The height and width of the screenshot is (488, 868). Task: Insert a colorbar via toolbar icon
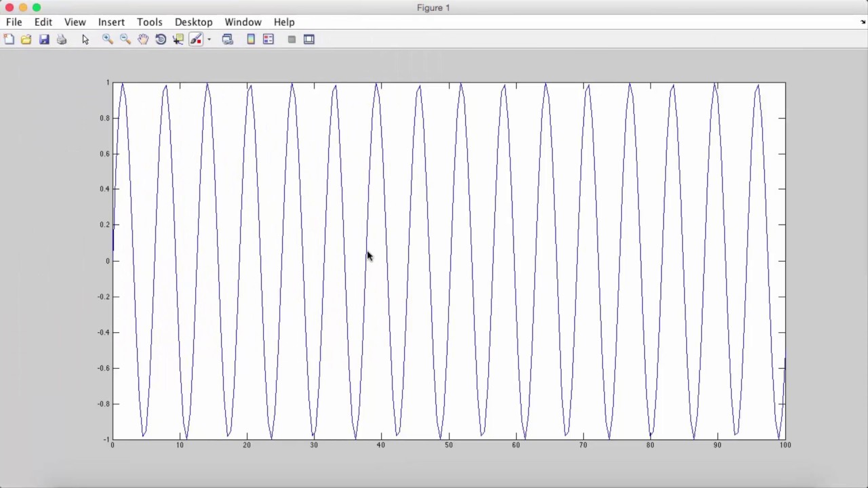pyautogui.click(x=251, y=39)
